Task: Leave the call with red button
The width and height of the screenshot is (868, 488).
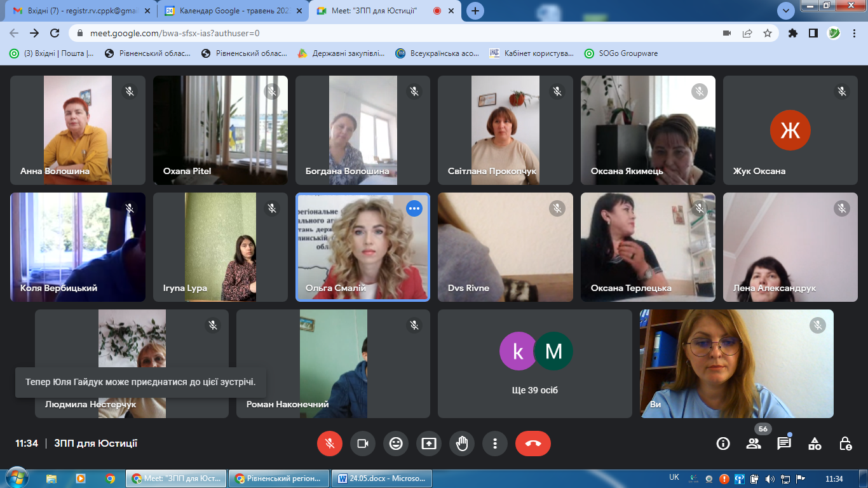Action: tap(533, 444)
